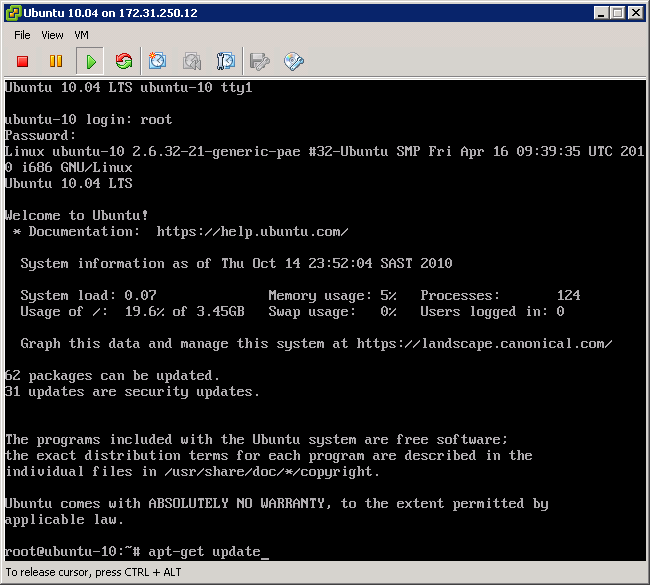Click the greyed revert to snapshot icon
This screenshot has height=585, width=650.
(192, 61)
